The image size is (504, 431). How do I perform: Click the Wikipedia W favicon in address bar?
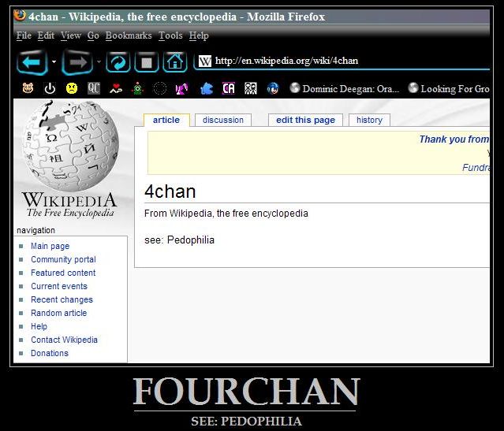click(x=205, y=61)
